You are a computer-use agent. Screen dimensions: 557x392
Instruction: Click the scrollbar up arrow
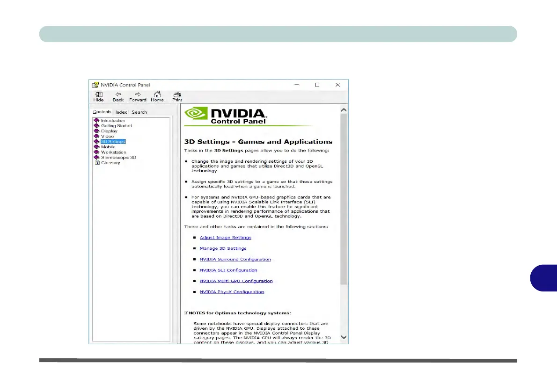coord(344,110)
